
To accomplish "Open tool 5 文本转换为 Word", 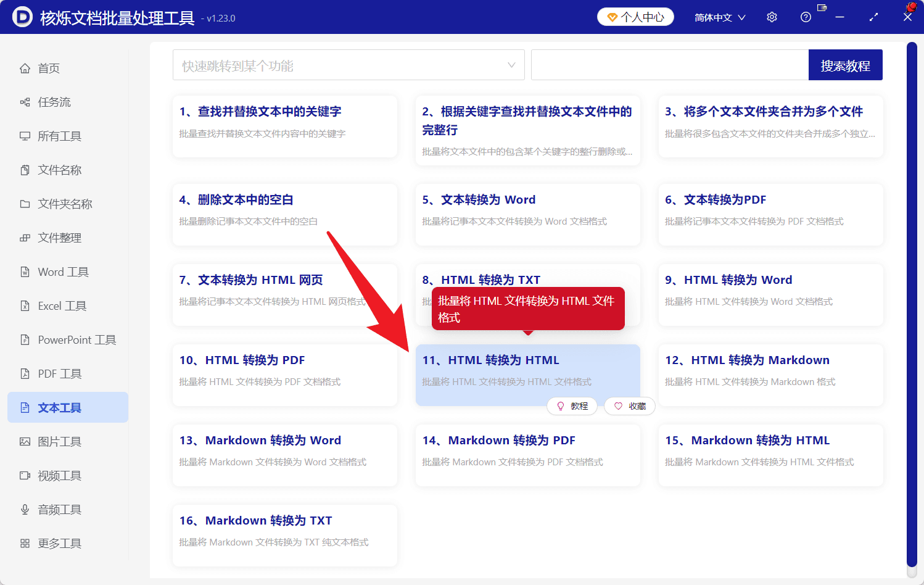I will [x=528, y=215].
